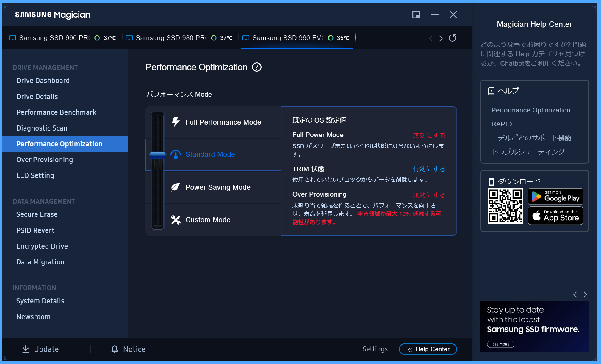Open Diagnostic Scan in sidebar
The image size is (601, 364).
pyautogui.click(x=42, y=128)
